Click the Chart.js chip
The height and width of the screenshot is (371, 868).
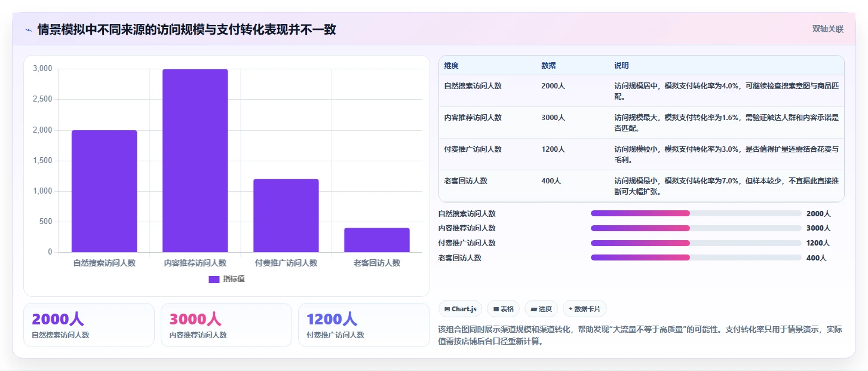pos(460,309)
